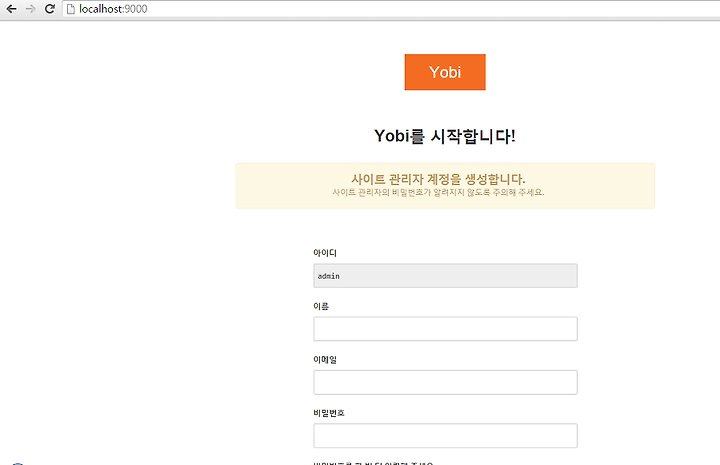Click the orange Yobi logo
Image resolution: width=720 pixels, height=465 pixels.
[445, 72]
